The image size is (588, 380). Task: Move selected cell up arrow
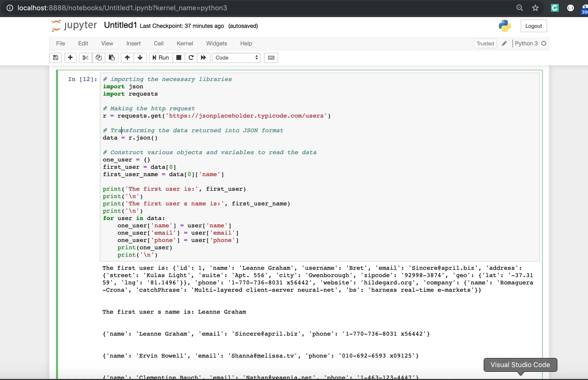[127, 58]
